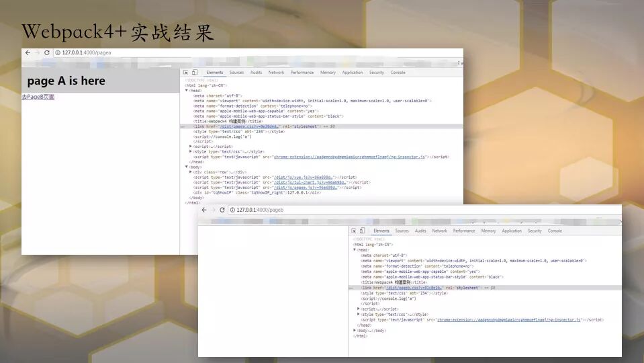644x363 pixels.
Task: Open the Sources tab in pagea DevTools
Action: click(236, 73)
